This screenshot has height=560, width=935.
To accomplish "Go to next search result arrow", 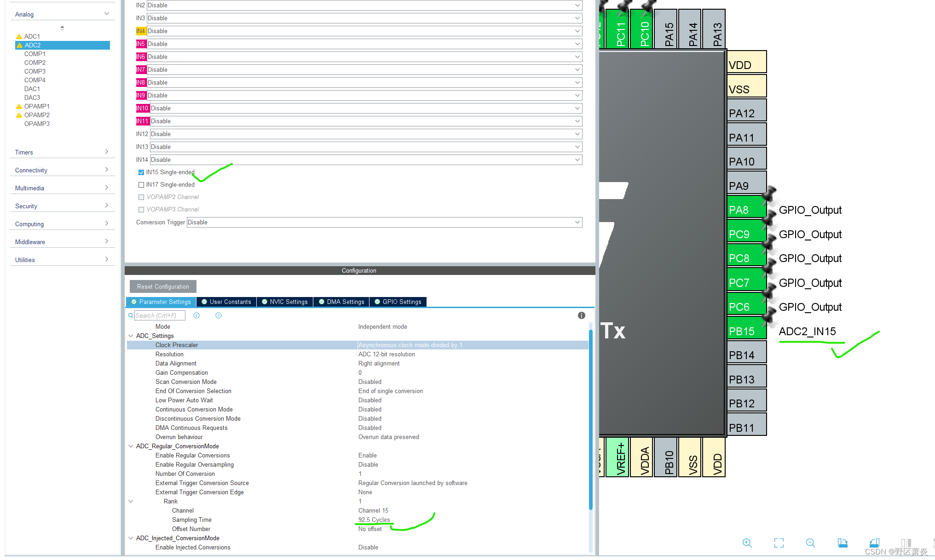I will (219, 315).
